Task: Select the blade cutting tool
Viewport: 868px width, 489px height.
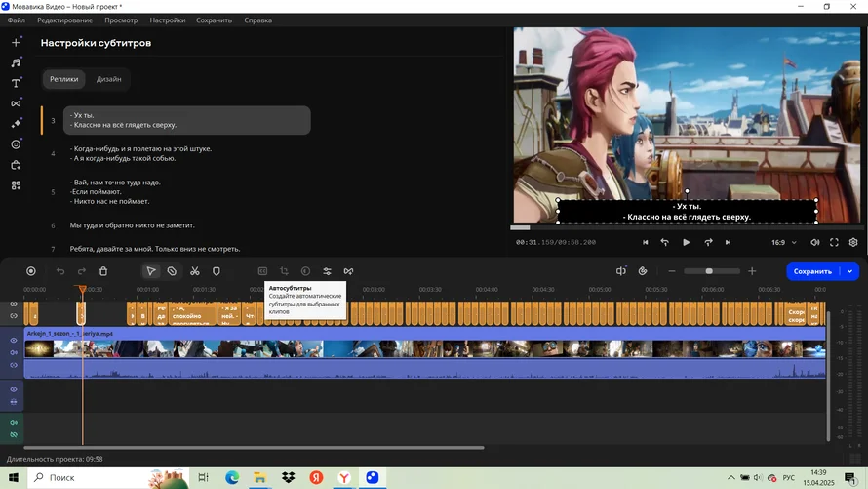Action: point(172,271)
